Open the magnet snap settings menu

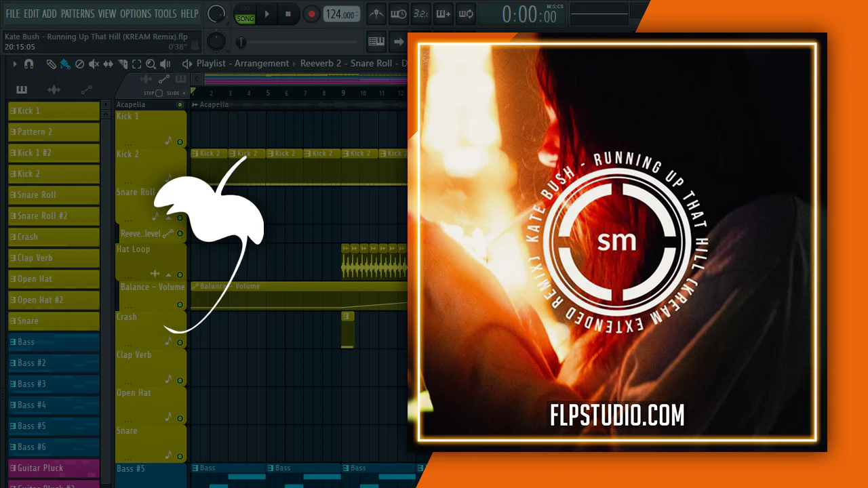coord(28,64)
